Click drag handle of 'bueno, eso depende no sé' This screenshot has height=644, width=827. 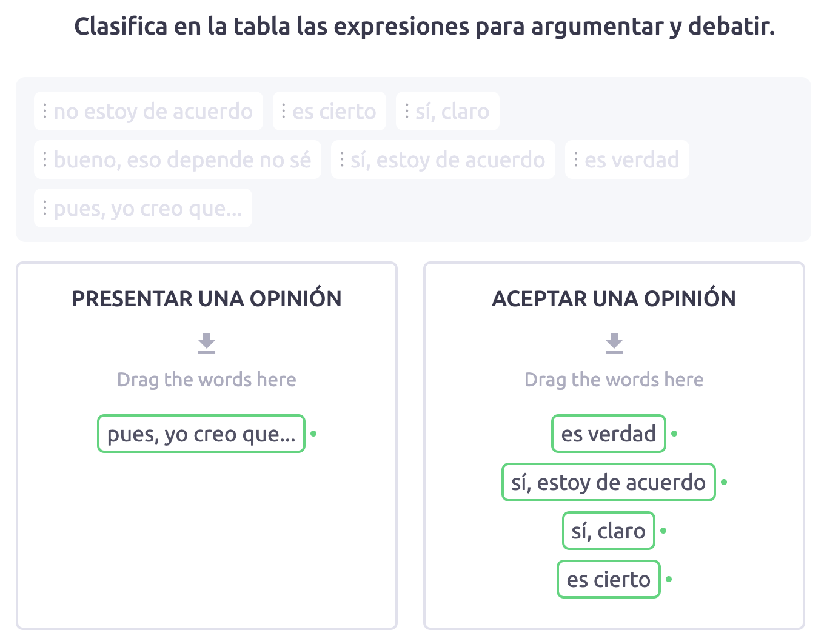pyautogui.click(x=45, y=159)
